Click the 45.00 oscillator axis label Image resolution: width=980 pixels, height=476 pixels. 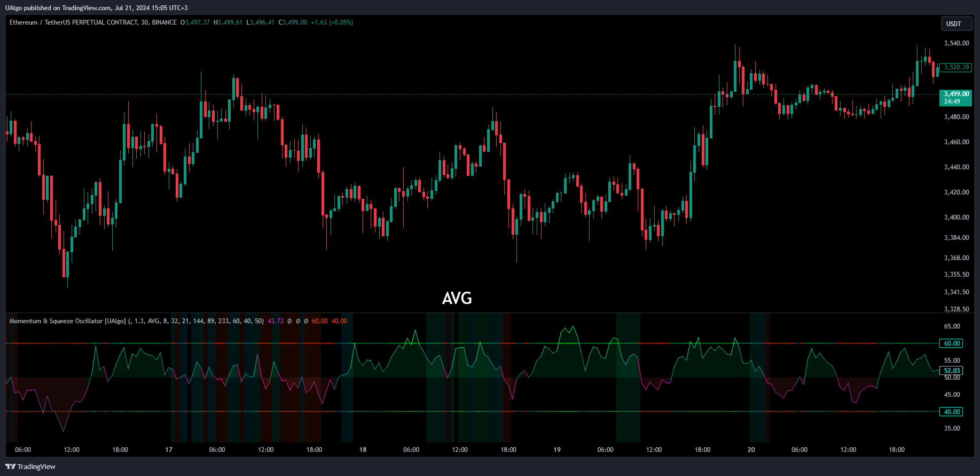[952, 395]
